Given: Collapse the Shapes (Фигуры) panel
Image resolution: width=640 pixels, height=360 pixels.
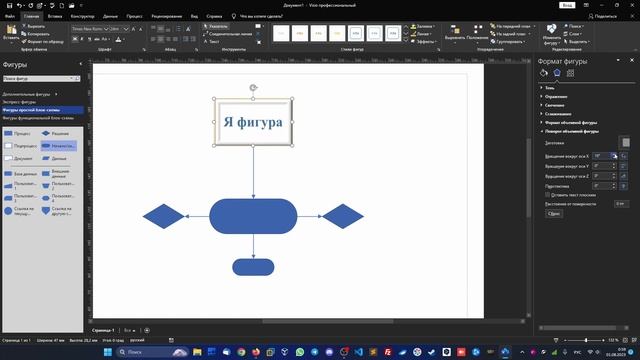Looking at the screenshot, I should click(x=80, y=64).
